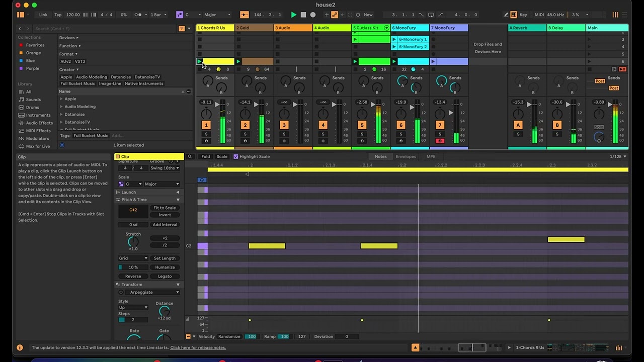Click the red Back to Arrangement icon

pyautogui.click(x=622, y=69)
